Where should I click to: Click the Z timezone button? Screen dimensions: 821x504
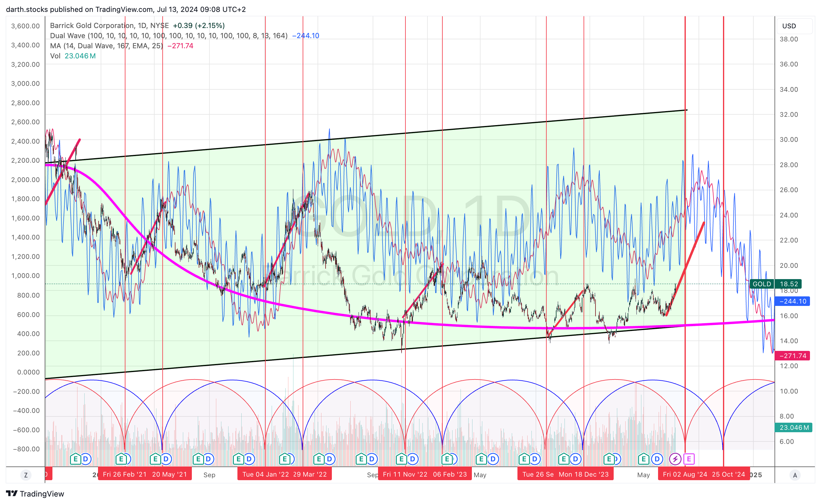[x=26, y=475]
